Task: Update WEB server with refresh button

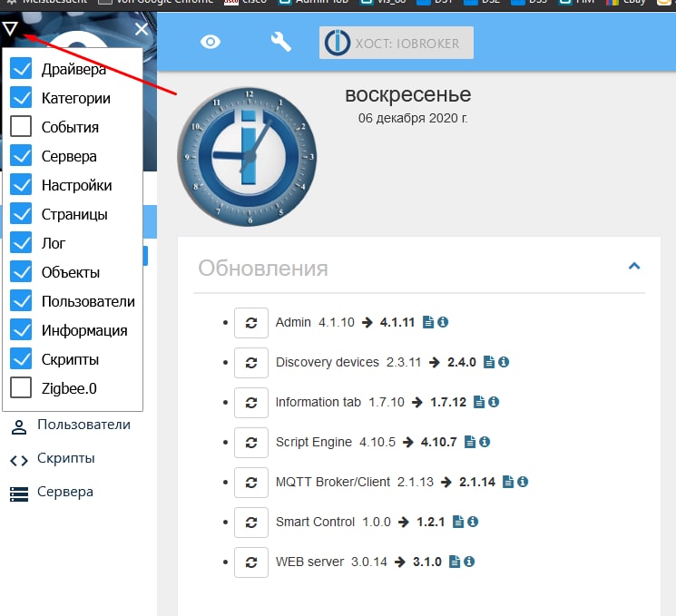Action: [x=251, y=562]
